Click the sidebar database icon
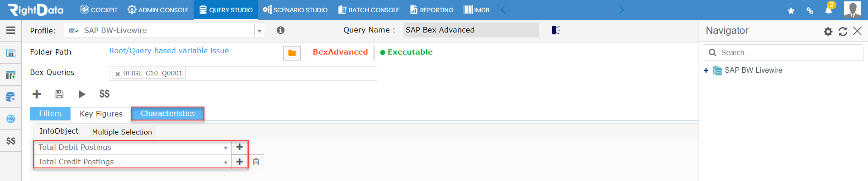The height and width of the screenshot is (181, 868). [x=11, y=97]
